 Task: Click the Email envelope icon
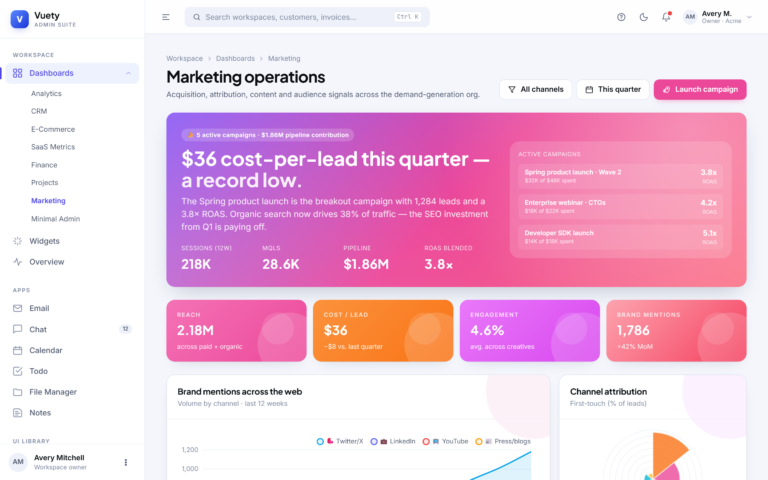point(18,309)
